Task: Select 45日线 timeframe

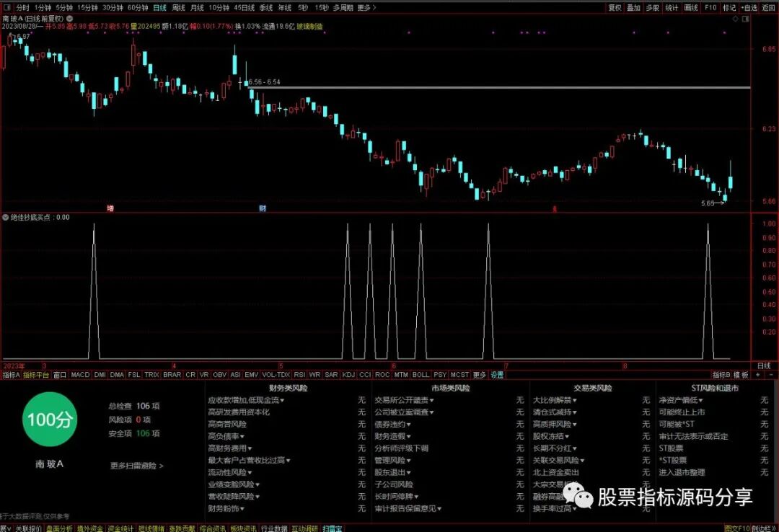Action: (x=244, y=8)
